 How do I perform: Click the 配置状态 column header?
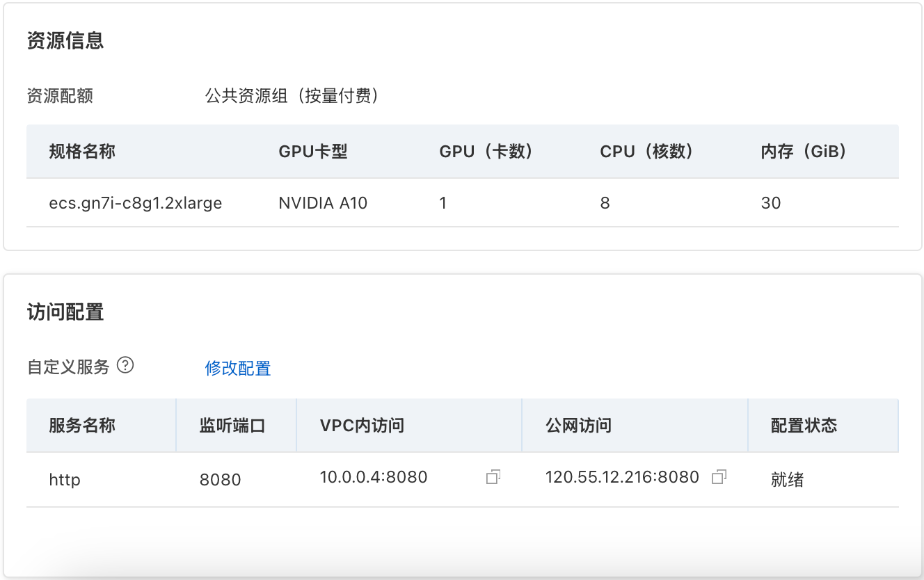(x=804, y=425)
